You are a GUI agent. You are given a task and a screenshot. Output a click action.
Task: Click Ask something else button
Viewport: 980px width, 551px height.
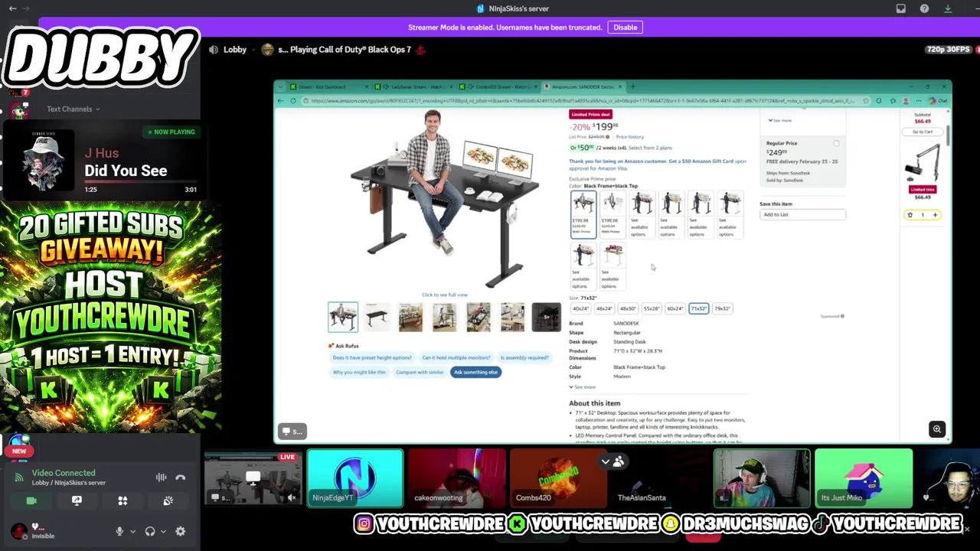[476, 372]
